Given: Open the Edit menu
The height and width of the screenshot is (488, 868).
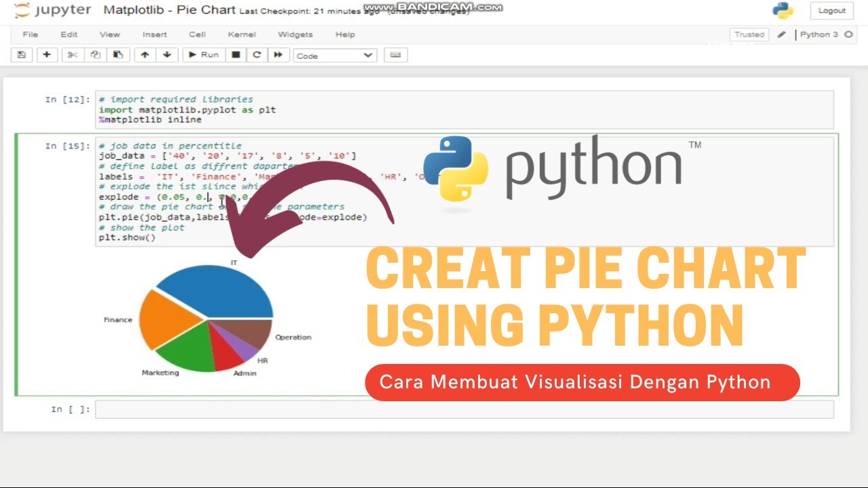Looking at the screenshot, I should pyautogui.click(x=69, y=35).
